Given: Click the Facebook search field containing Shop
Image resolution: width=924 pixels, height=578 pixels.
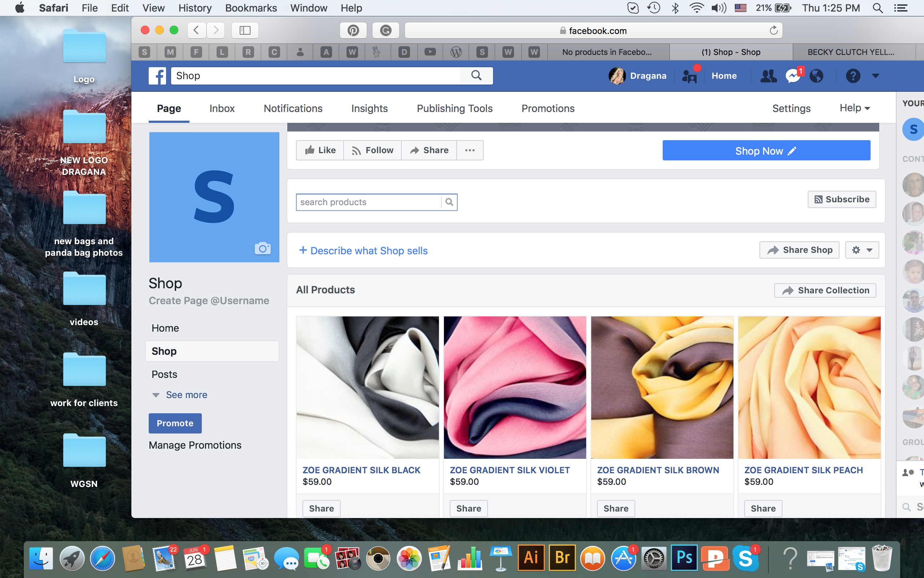Looking at the screenshot, I should tap(316, 76).
